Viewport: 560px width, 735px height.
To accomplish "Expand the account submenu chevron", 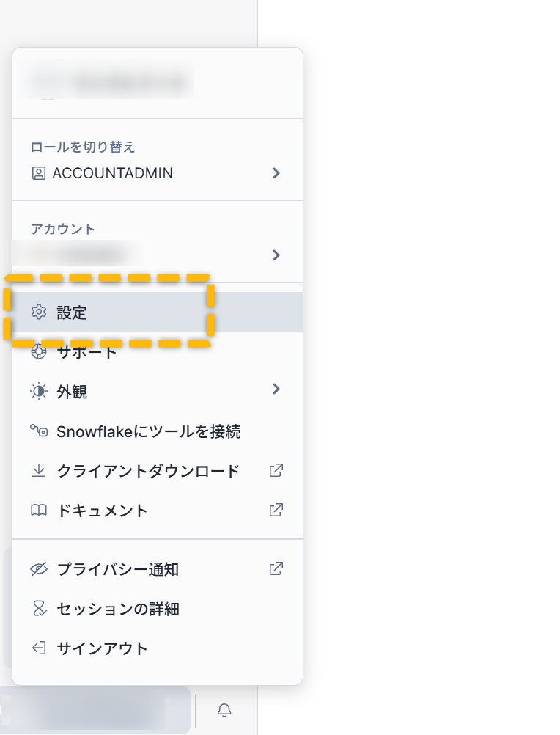I will (x=276, y=255).
